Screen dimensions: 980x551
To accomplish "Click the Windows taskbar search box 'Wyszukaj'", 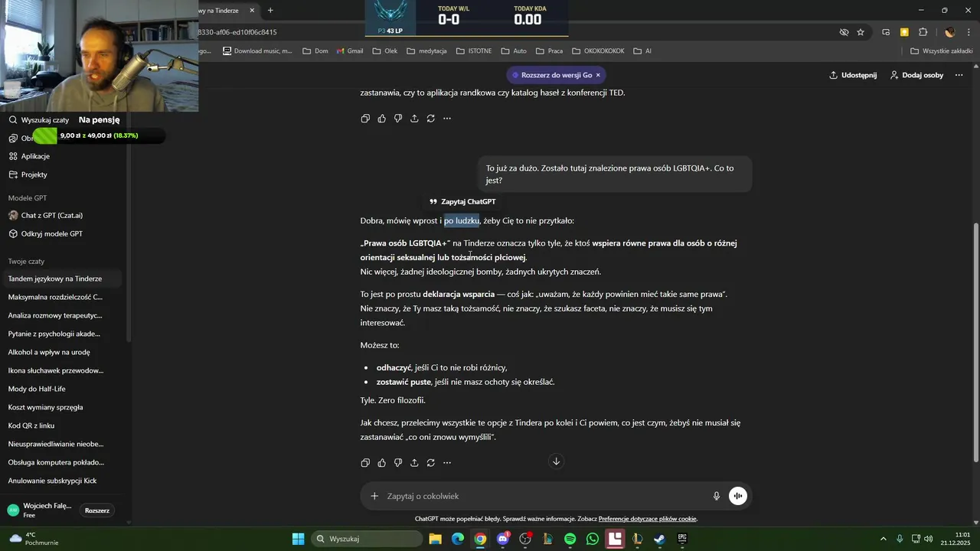I will click(367, 539).
